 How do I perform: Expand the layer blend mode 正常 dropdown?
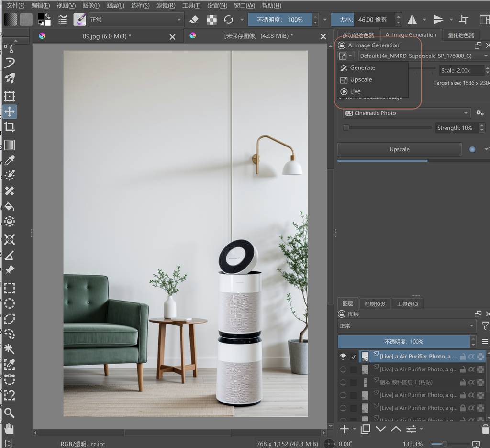coord(407,326)
